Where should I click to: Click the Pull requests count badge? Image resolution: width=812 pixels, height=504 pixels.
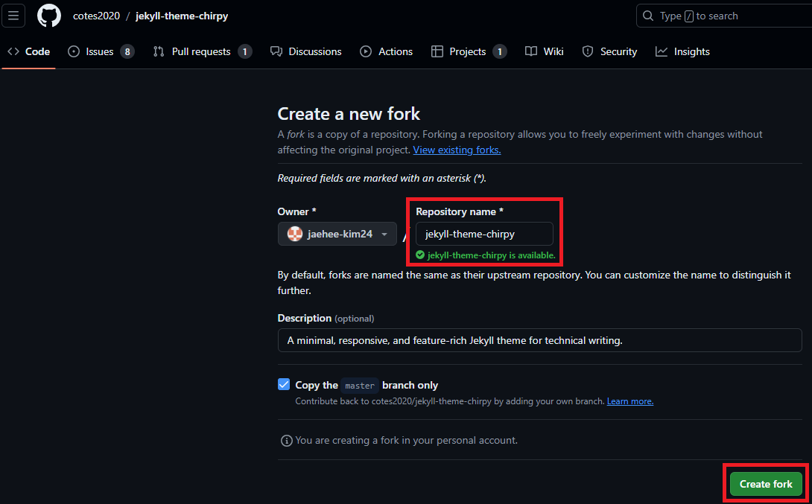[x=245, y=52]
